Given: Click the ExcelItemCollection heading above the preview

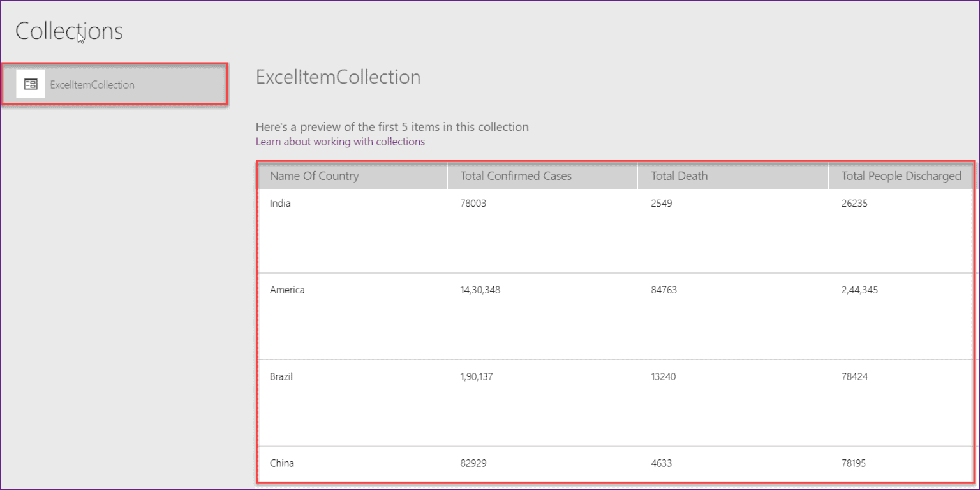Looking at the screenshot, I should [x=338, y=77].
